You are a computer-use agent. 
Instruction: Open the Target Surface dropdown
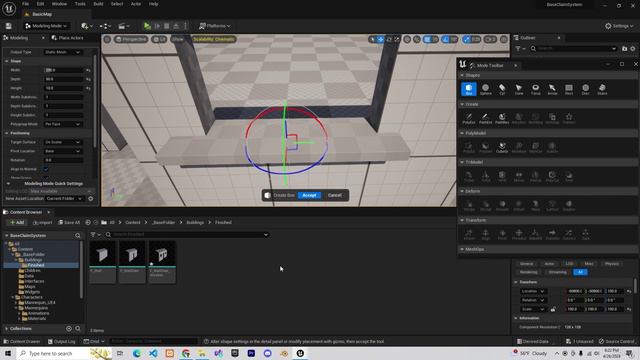click(62, 142)
